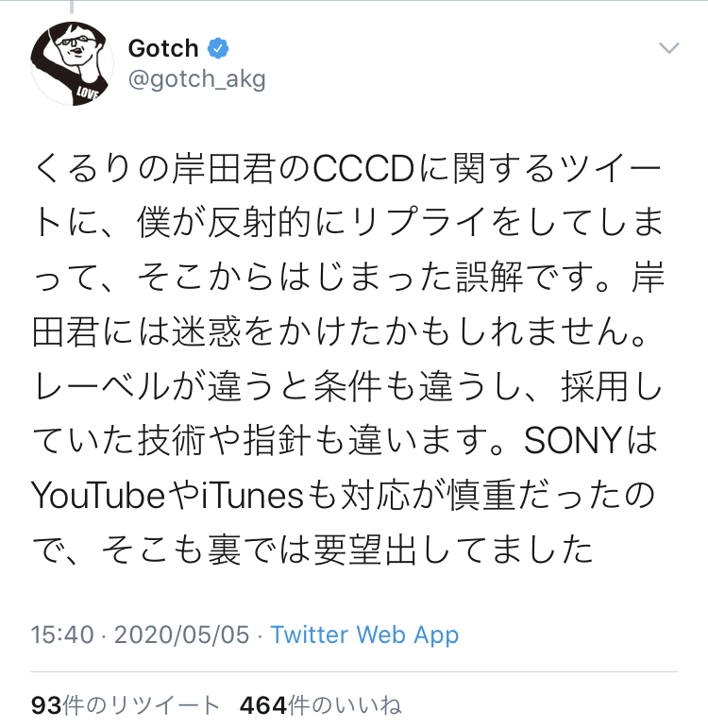Open the "件のリツイート" retweets list
708x728 pixels.
point(143,704)
